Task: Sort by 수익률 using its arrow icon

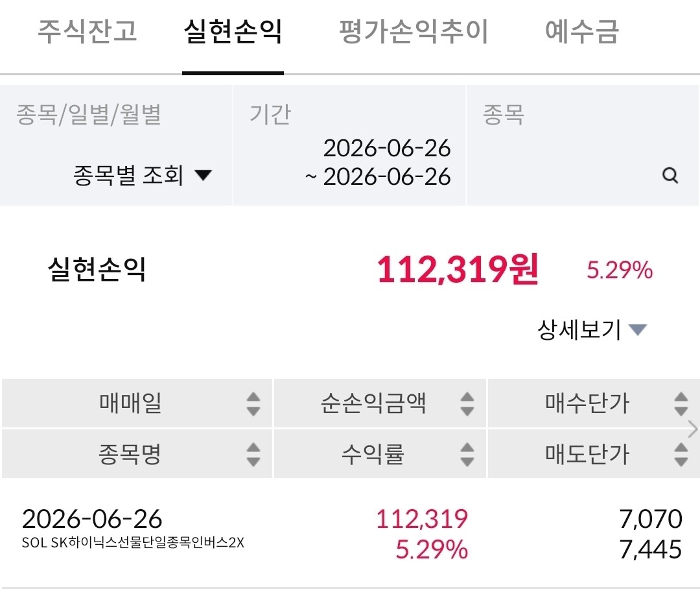Action: [x=467, y=455]
